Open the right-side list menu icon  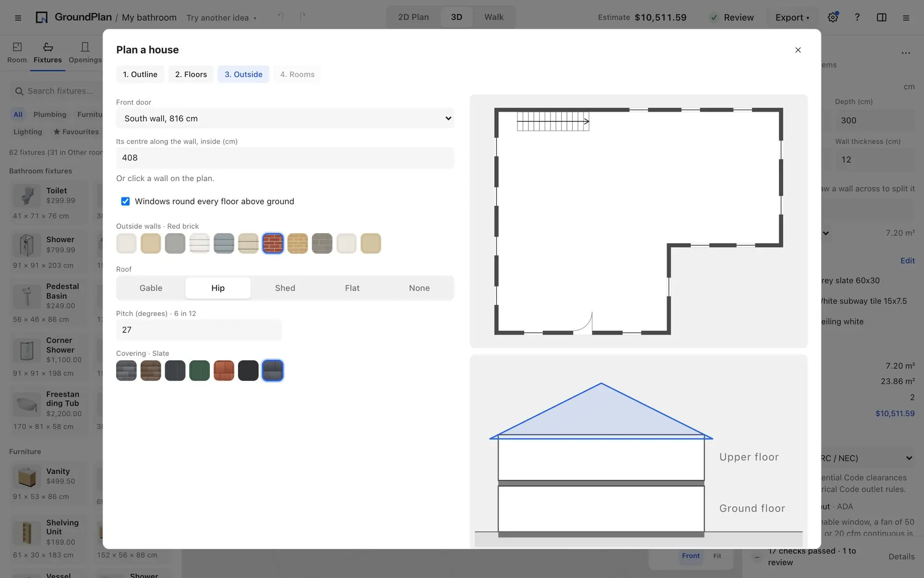(x=906, y=18)
